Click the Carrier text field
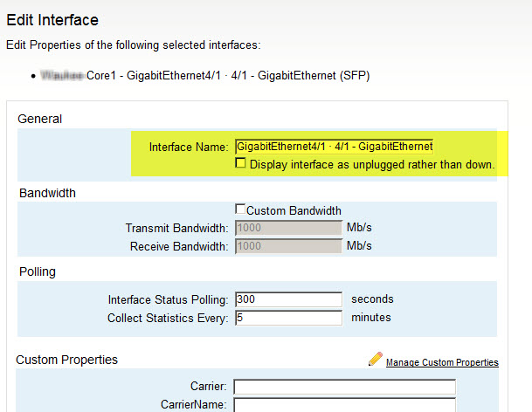Screen dimensions: 532x412 pyautogui.click(x=344, y=387)
